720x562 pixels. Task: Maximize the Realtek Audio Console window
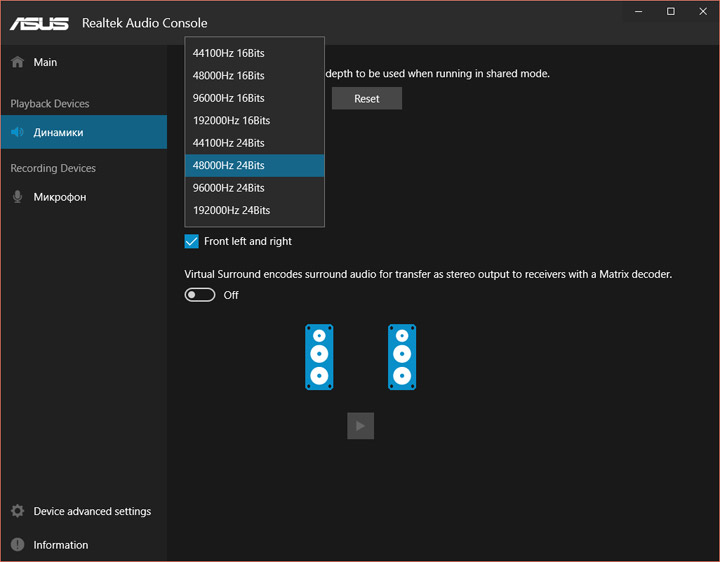(x=671, y=11)
